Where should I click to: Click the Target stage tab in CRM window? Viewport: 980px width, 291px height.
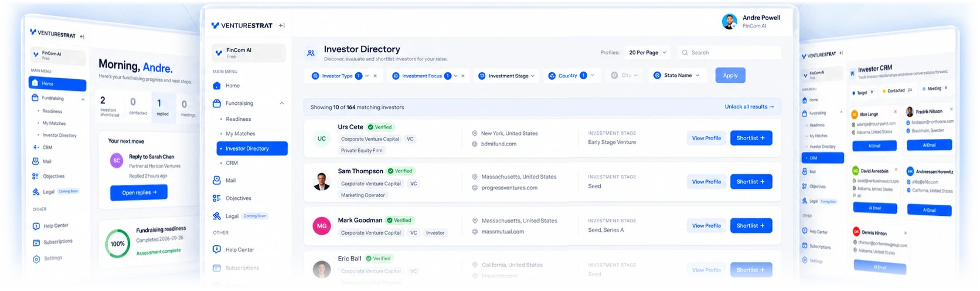863,92
